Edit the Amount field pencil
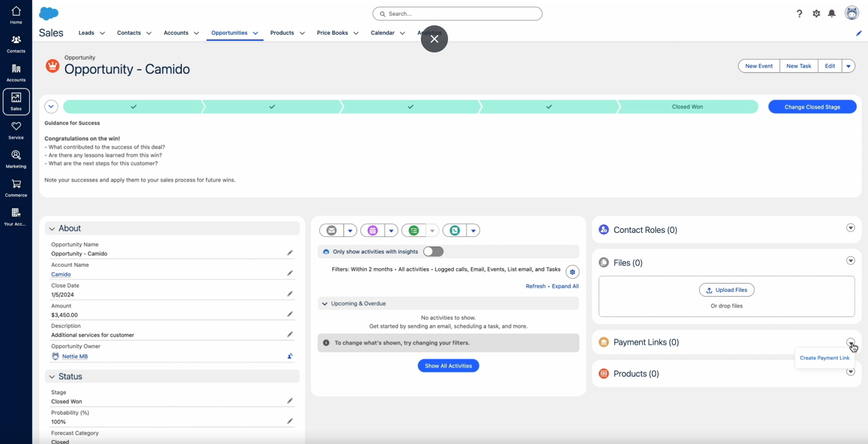Image resolution: width=868 pixels, height=444 pixels. point(290,314)
